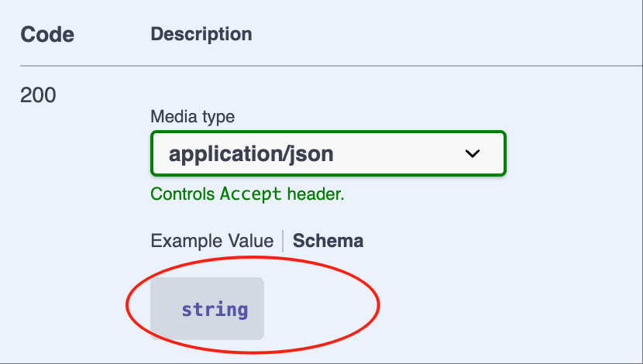
Task: Click the Description column header
Action: [x=201, y=34]
